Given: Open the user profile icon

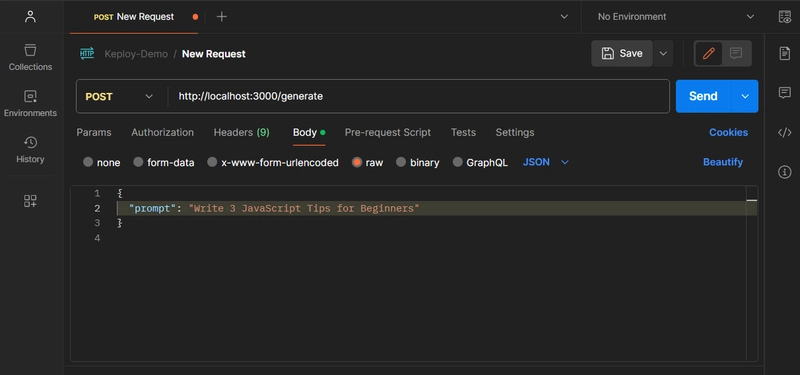Looking at the screenshot, I should tap(30, 16).
